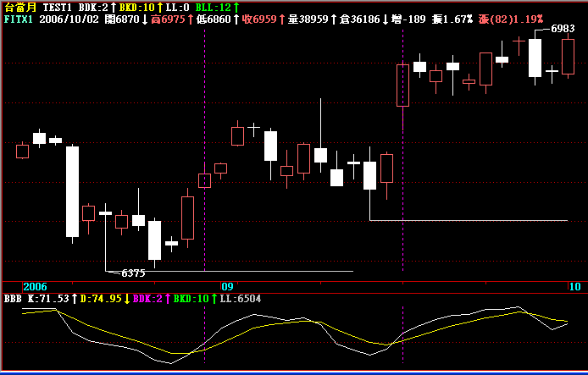Screen dimensions: 588x375
Task: Click the 6375 low price marker
Action: click(133, 273)
